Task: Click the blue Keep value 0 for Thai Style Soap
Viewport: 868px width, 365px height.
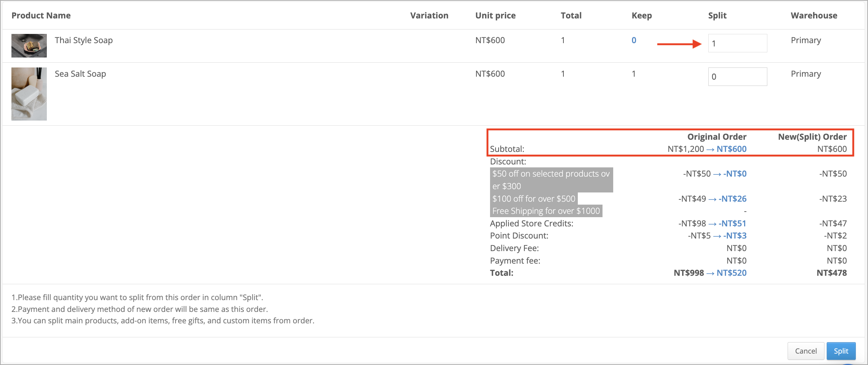Action: (634, 40)
